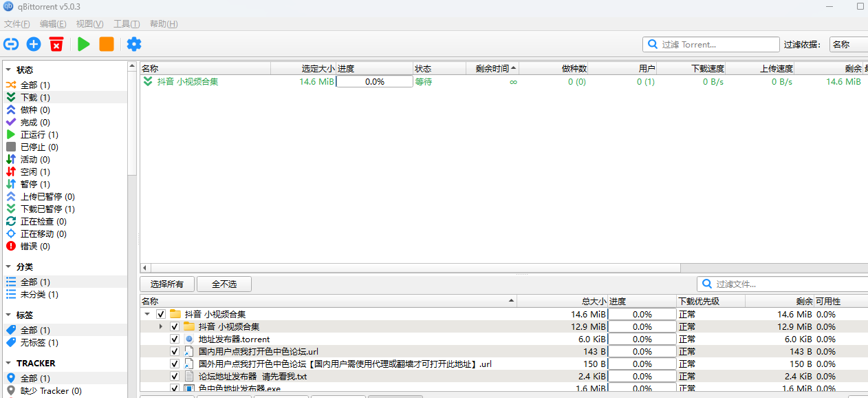Open options via the blue gear icon
868x398 pixels.
click(134, 44)
